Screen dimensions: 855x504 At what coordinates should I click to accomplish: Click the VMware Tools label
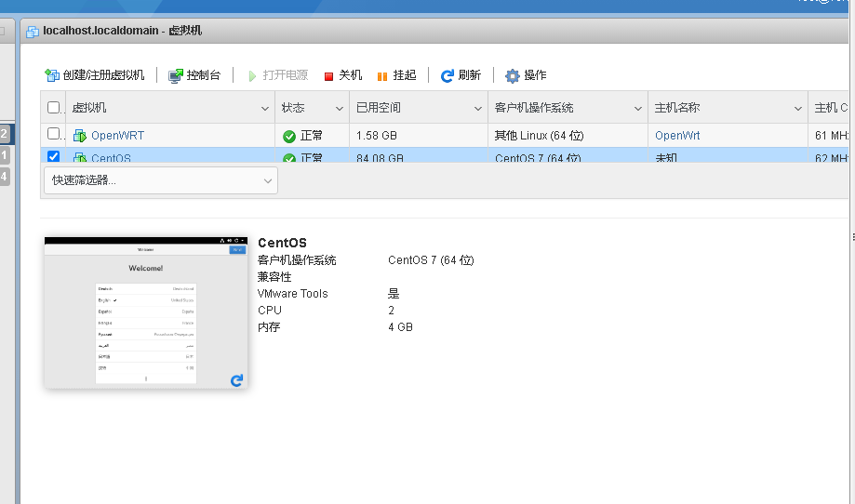pos(293,294)
